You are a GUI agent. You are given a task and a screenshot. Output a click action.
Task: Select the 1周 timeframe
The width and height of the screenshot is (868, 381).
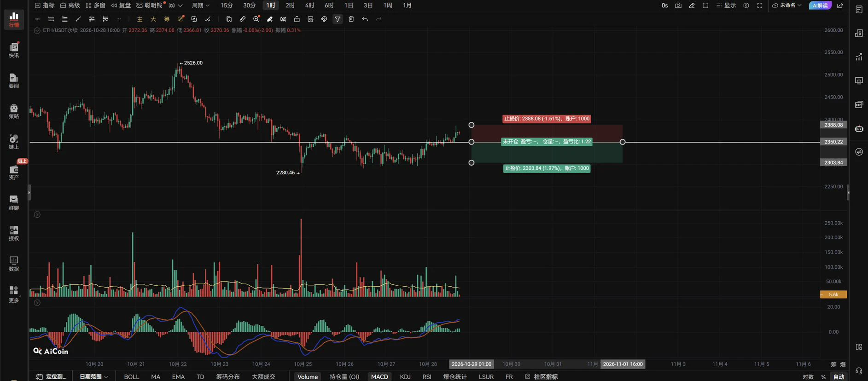click(x=388, y=6)
